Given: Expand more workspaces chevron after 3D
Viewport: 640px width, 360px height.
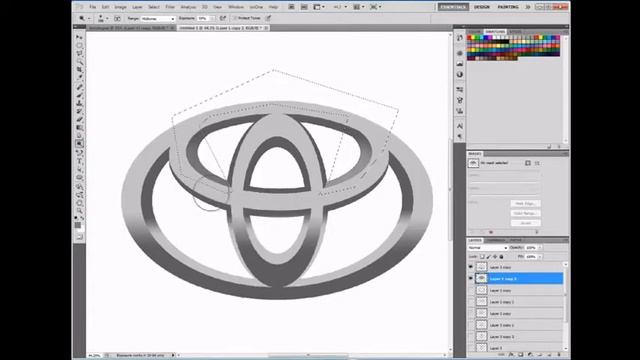Looking at the screenshot, I should (x=528, y=7).
